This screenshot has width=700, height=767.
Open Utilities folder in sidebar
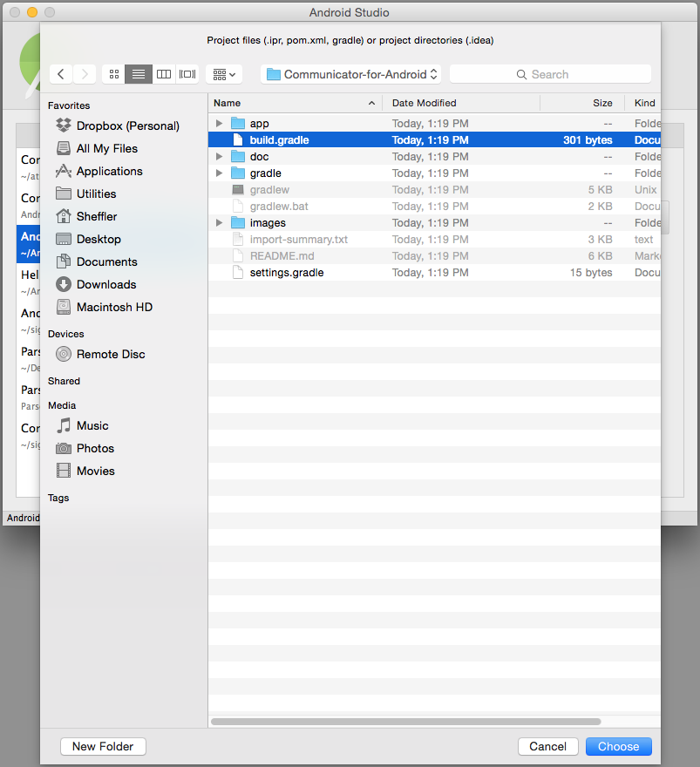86,193
